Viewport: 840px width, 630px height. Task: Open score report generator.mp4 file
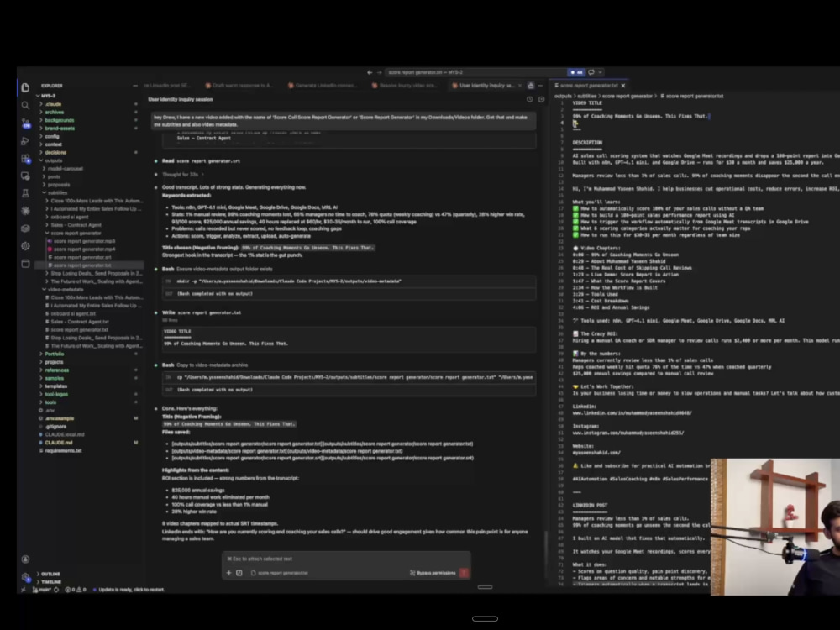84,249
